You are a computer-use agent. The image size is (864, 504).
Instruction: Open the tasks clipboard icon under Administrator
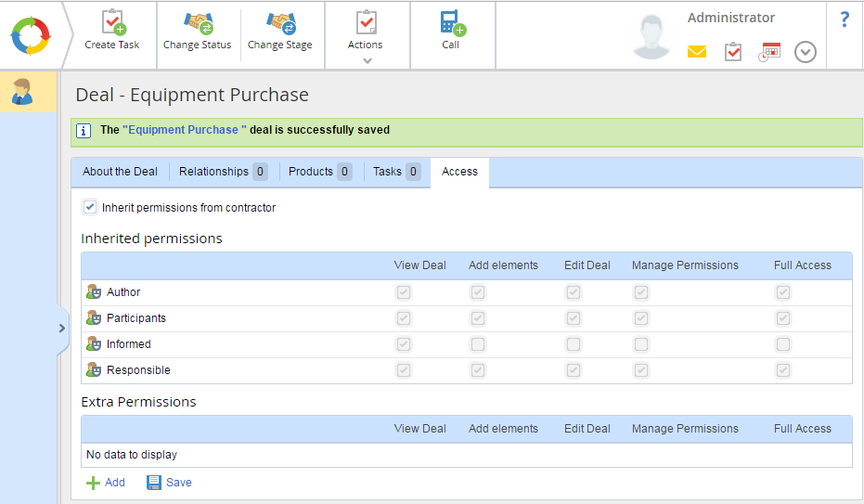pos(733,52)
